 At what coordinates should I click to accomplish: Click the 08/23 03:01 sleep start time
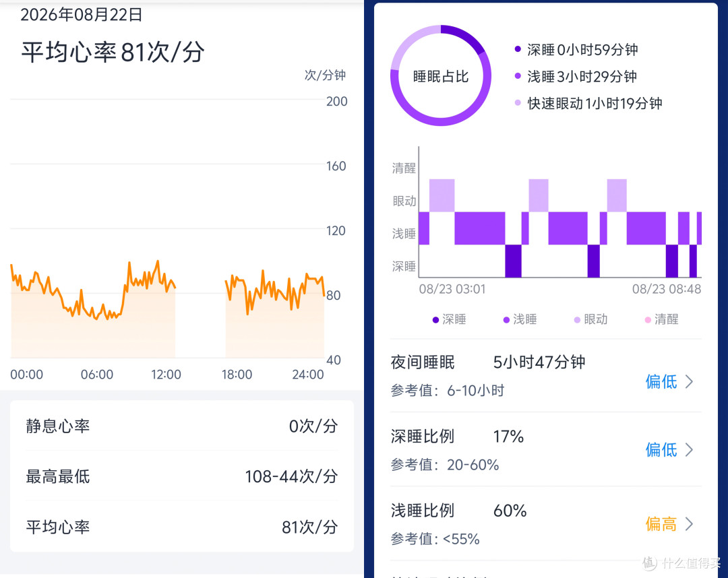(452, 289)
